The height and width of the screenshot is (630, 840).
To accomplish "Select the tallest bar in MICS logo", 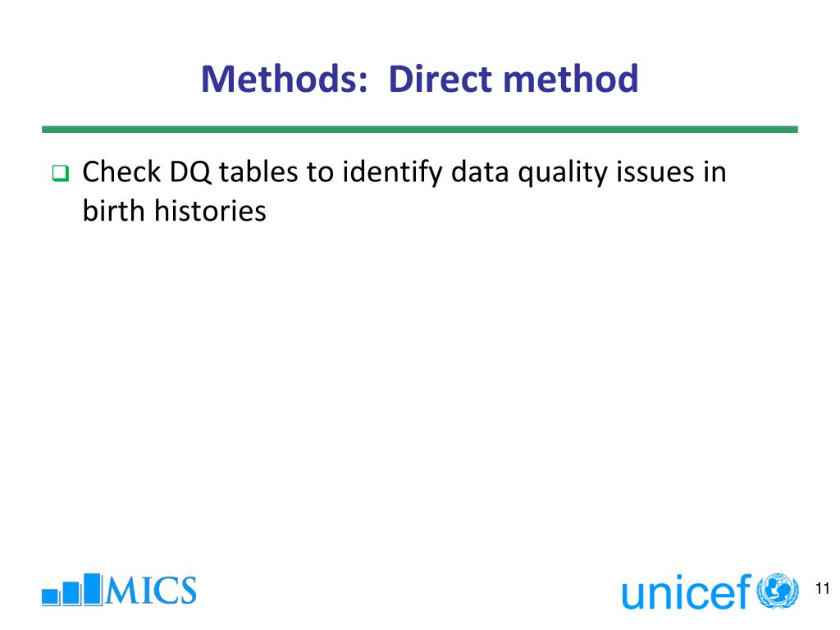I will (x=94, y=589).
